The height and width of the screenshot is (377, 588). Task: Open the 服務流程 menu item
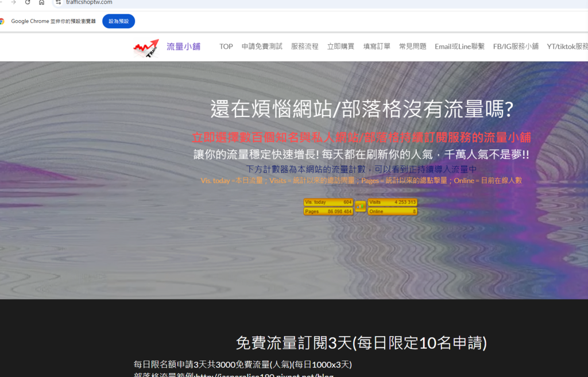[x=304, y=46]
